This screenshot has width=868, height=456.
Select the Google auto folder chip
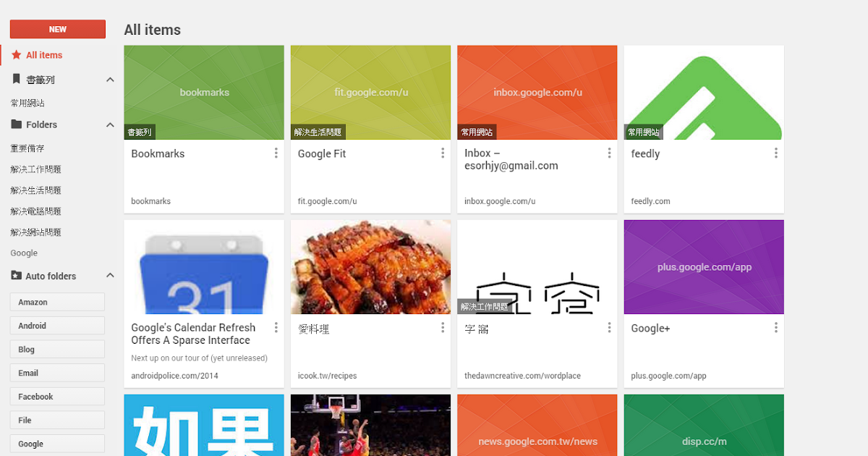[x=57, y=444]
